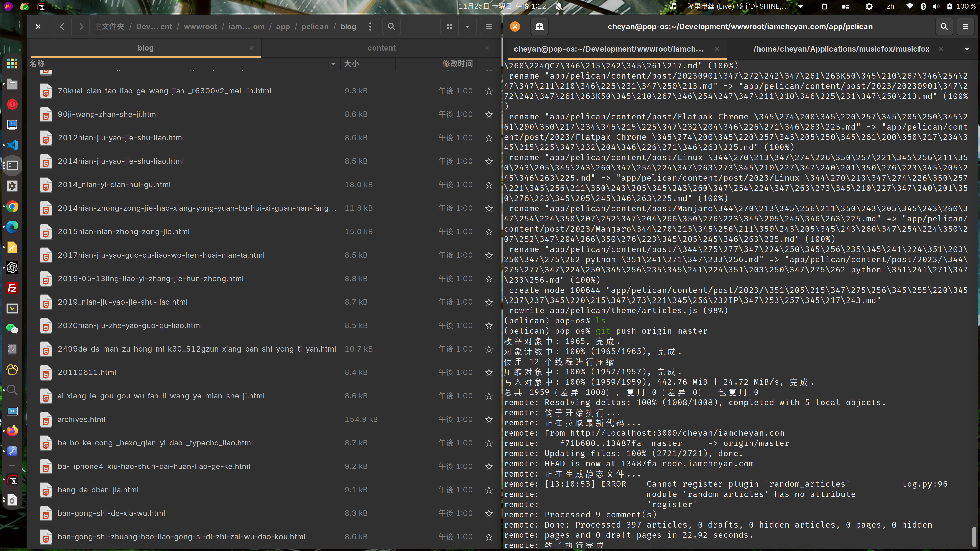Open the file manager hamburger menu
This screenshot has height=551, width=980.
(x=489, y=27)
